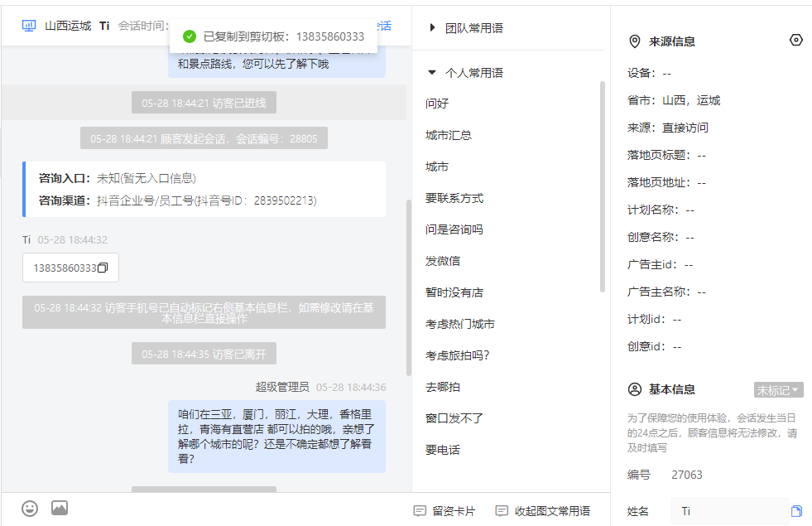The height and width of the screenshot is (526, 812).
Task: Click the green success checkmark icon
Action: click(x=190, y=36)
